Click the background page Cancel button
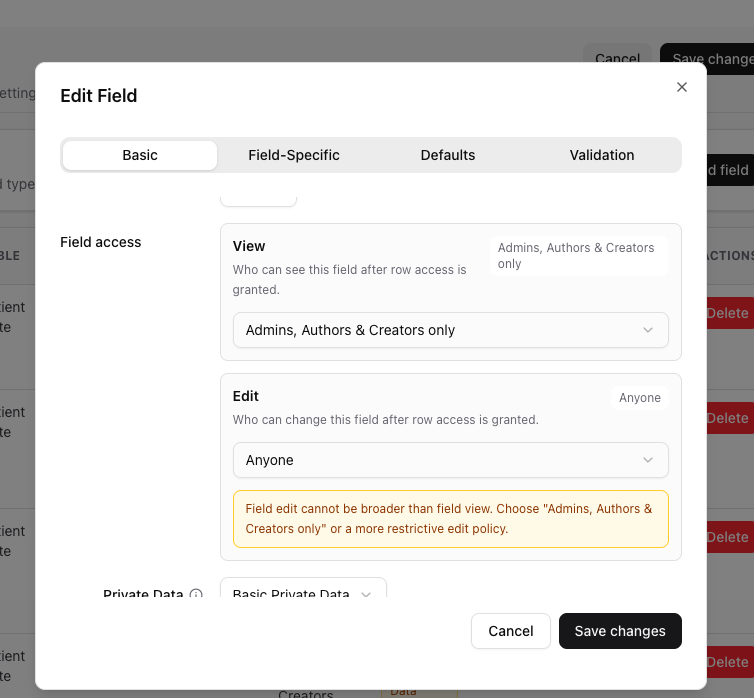Screen dimensions: 754x698 click(617, 53)
